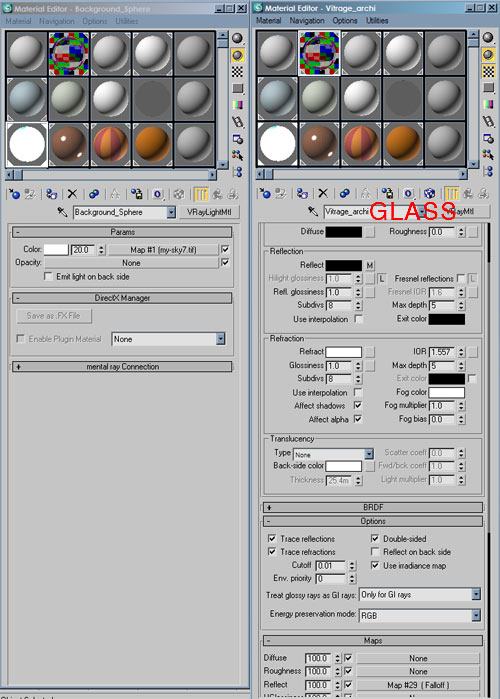Click M map button beside Reflect color
Image resolution: width=500 pixels, height=699 pixels.
[370, 265]
